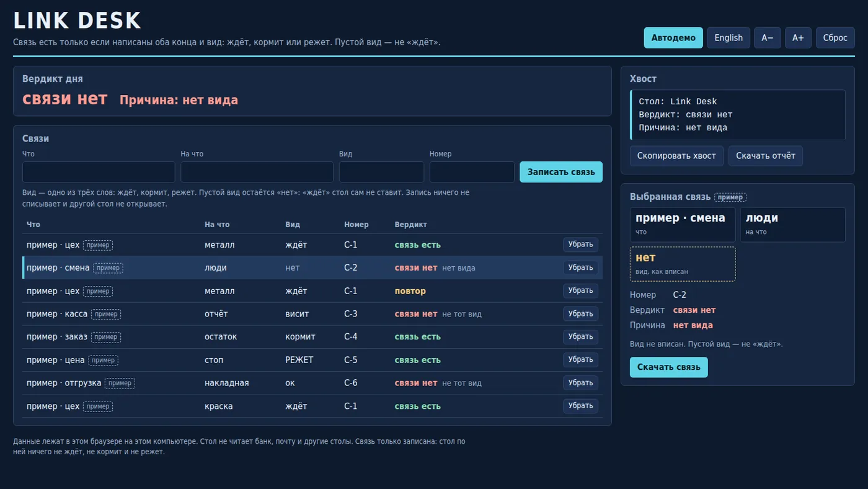868x489 pixels.
Task: Remove the пример · касса row via Убрать
Action: [x=581, y=313]
